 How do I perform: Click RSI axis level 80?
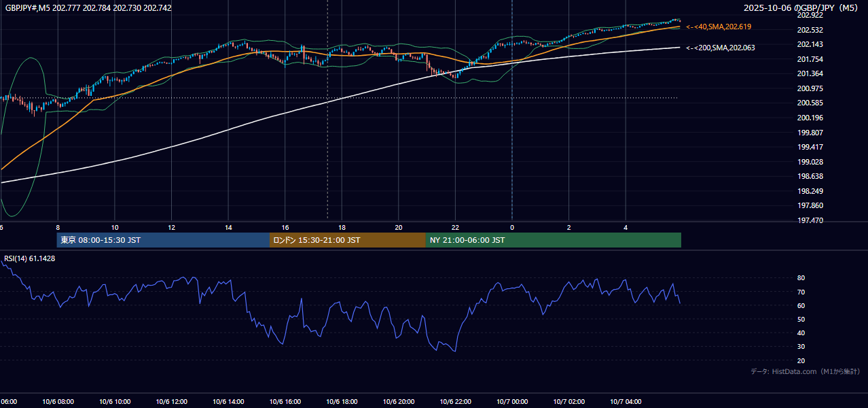(x=801, y=278)
